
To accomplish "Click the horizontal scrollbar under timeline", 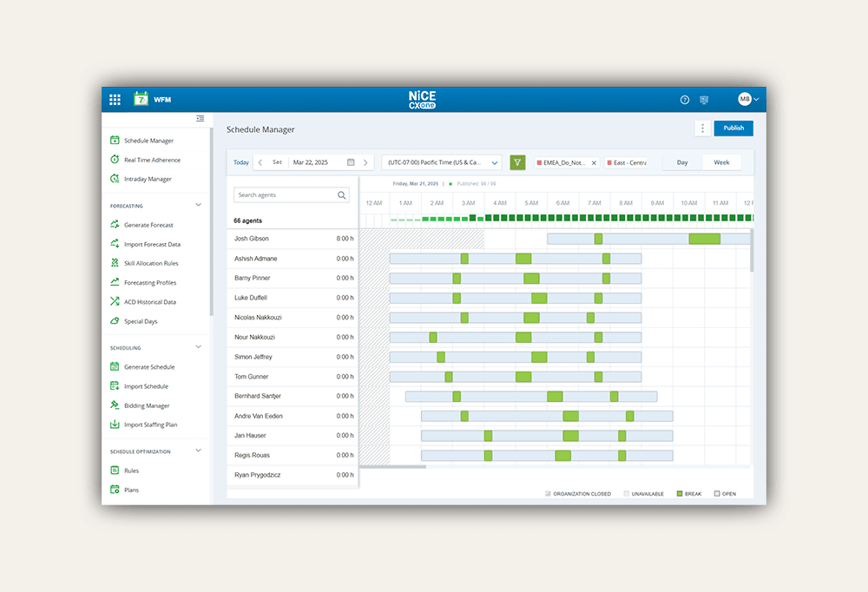I will click(393, 467).
